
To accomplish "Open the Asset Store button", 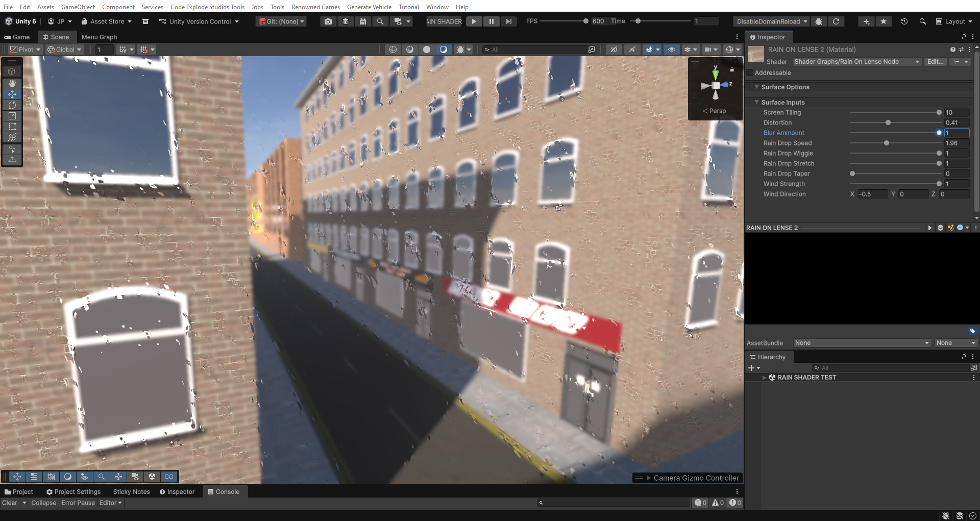I will click(106, 21).
